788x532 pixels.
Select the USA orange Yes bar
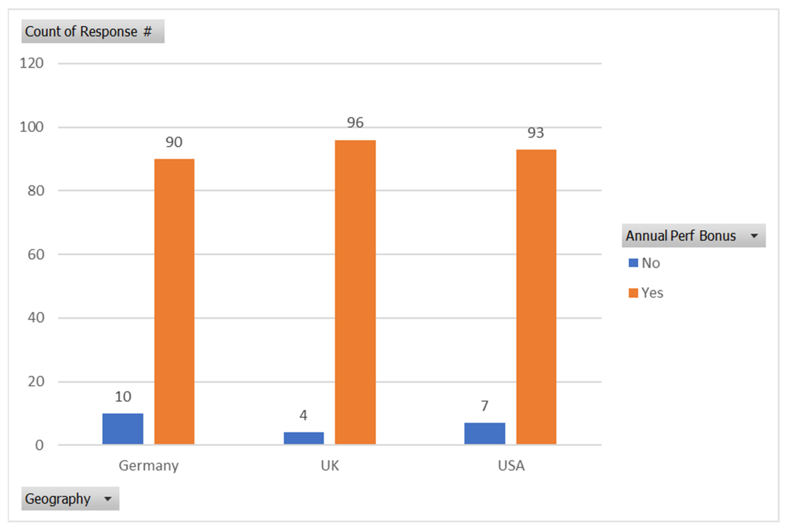(x=536, y=296)
